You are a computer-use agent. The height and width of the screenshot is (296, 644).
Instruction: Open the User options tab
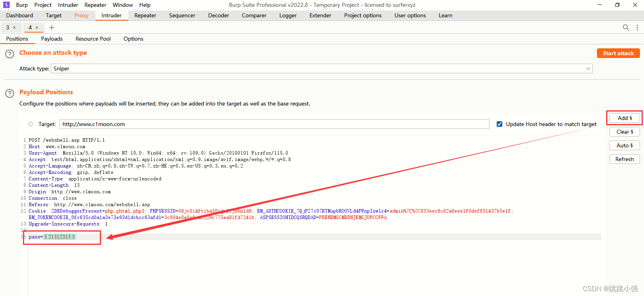click(410, 15)
